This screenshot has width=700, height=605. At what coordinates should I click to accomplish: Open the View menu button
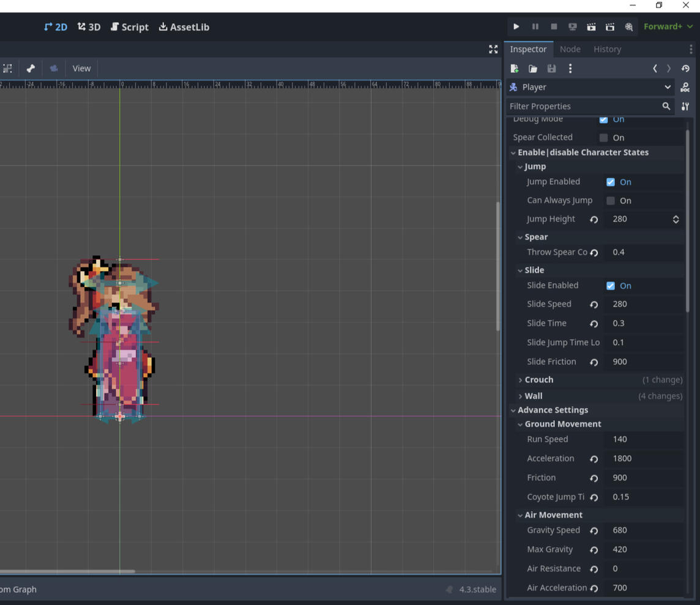(x=81, y=69)
